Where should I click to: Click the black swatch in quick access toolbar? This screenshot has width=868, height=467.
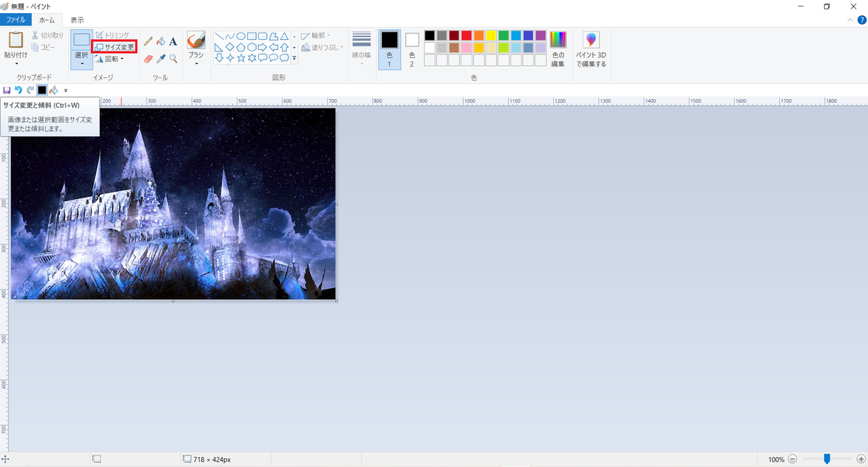[x=42, y=90]
